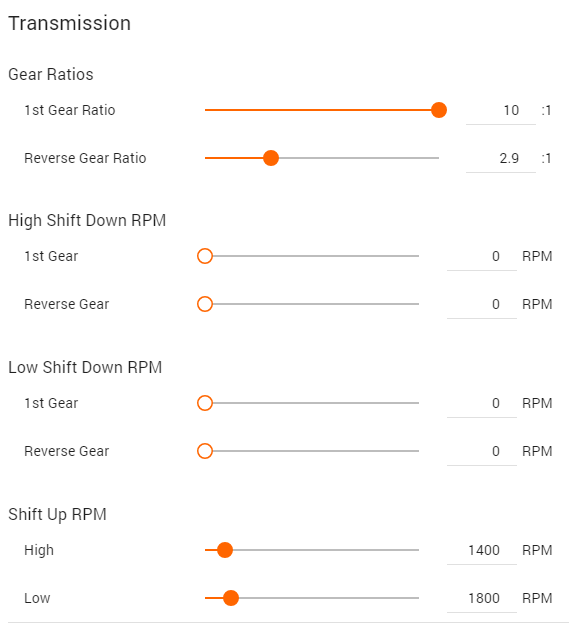
Task: Click High Shift Down Reverse Gear slider handle
Action: click(205, 304)
